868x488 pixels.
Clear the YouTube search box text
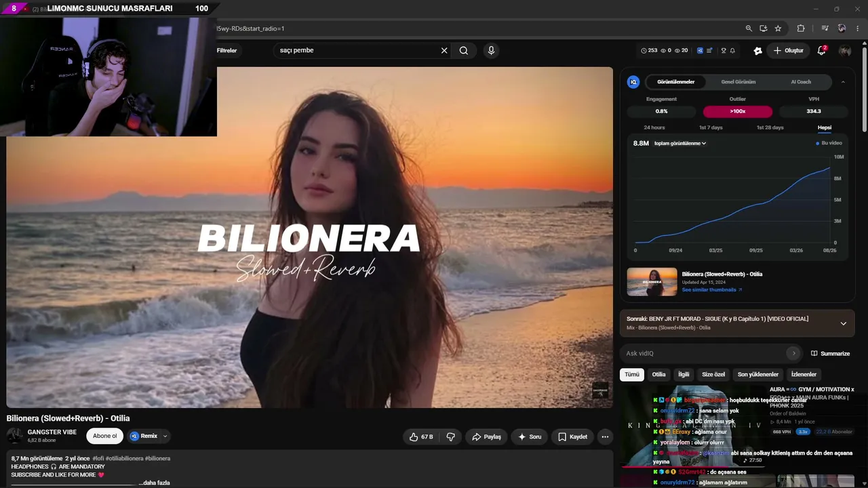coord(444,50)
